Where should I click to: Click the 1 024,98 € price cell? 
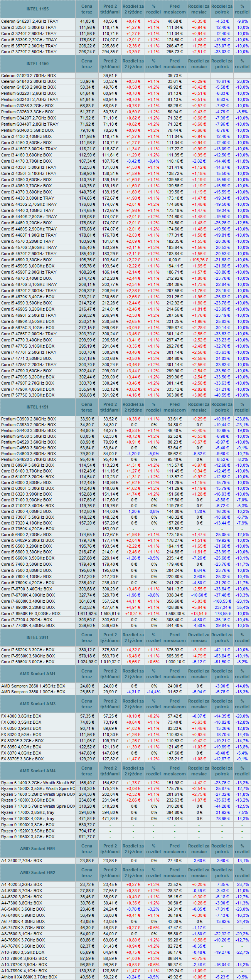(x=87, y=662)
